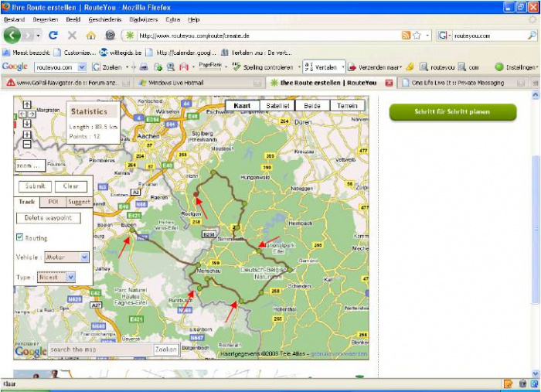Image resolution: width=541 pixels, height=392 pixels.
Task: Click the zoom input field
Action: 30,166
